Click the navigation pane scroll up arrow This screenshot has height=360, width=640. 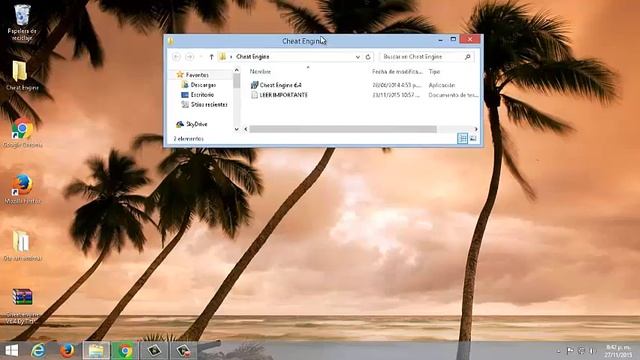[x=237, y=70]
